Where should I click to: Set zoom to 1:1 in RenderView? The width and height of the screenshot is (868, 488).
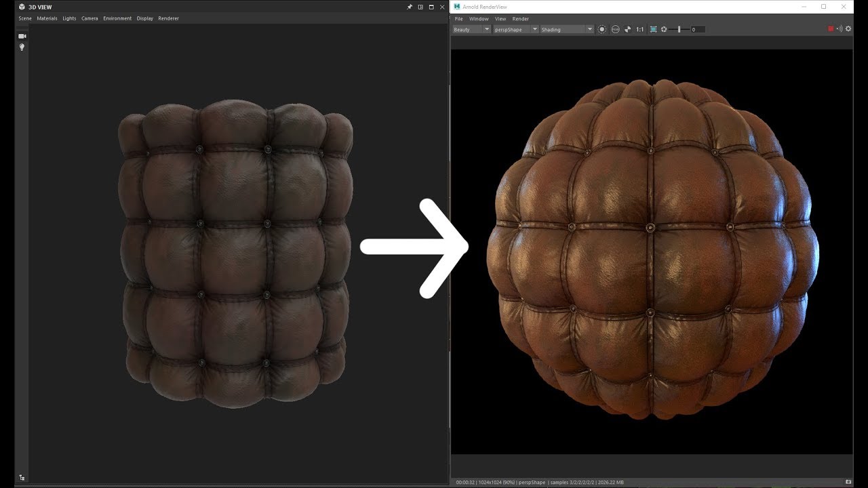point(639,29)
